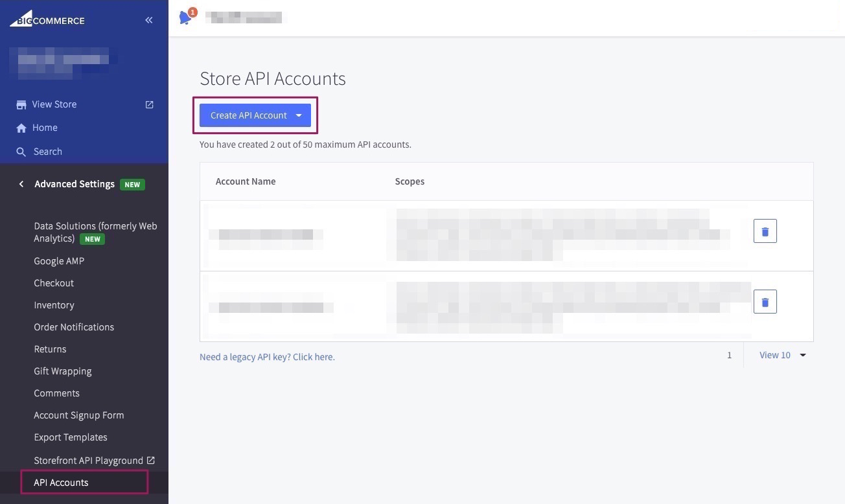Open Gift Wrapping settings
This screenshot has height=504, width=845.
pos(63,371)
